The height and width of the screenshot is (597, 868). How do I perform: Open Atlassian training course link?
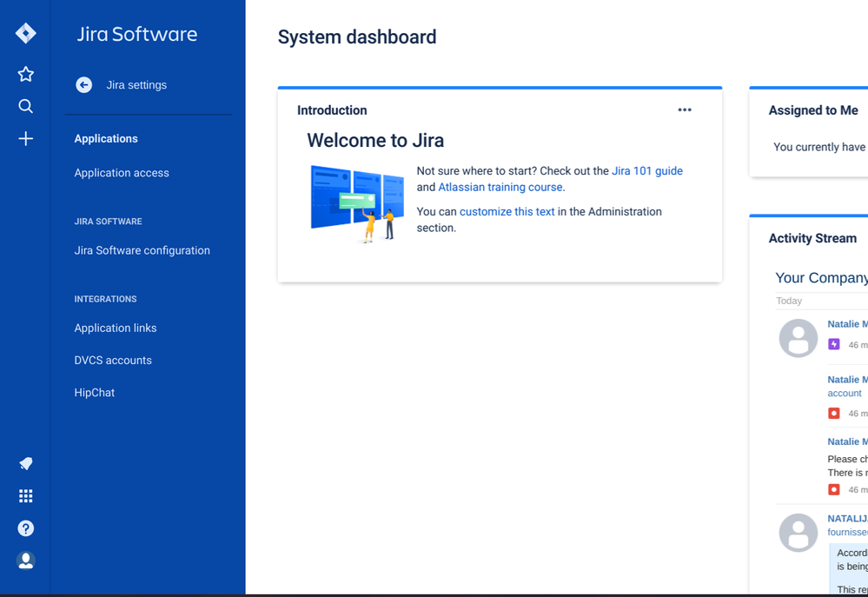(x=500, y=187)
